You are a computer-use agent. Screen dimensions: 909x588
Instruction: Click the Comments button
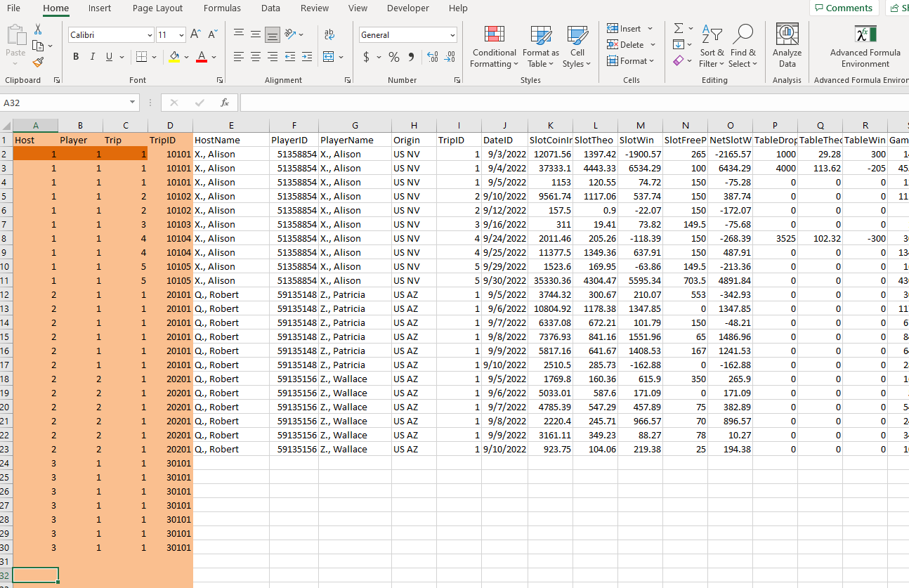pyautogui.click(x=842, y=8)
